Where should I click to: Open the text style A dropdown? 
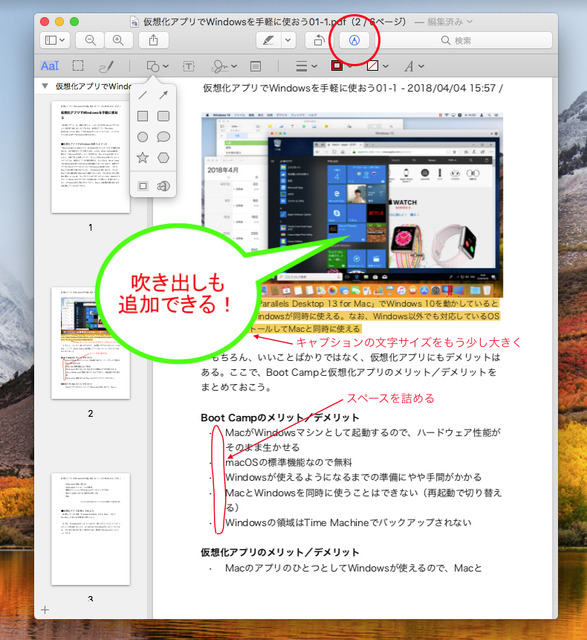pyautogui.click(x=414, y=66)
